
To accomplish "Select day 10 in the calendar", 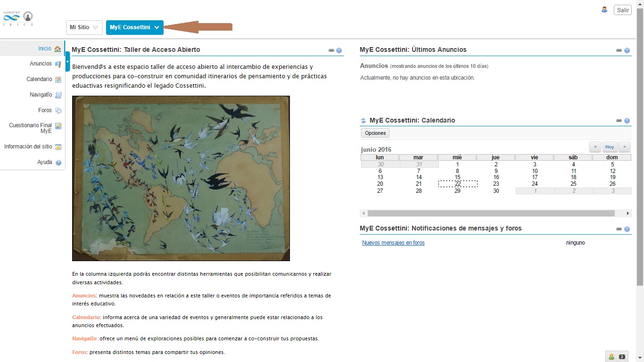I will coord(535,171).
